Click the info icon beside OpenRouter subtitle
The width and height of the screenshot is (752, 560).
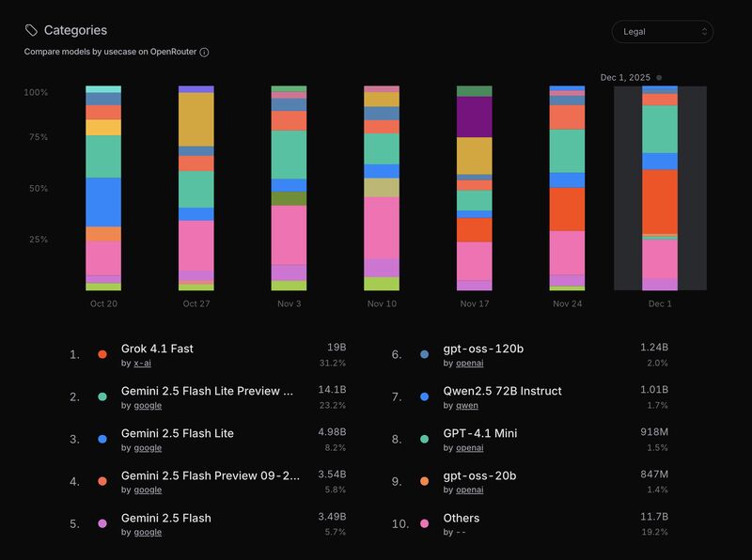pyautogui.click(x=204, y=53)
